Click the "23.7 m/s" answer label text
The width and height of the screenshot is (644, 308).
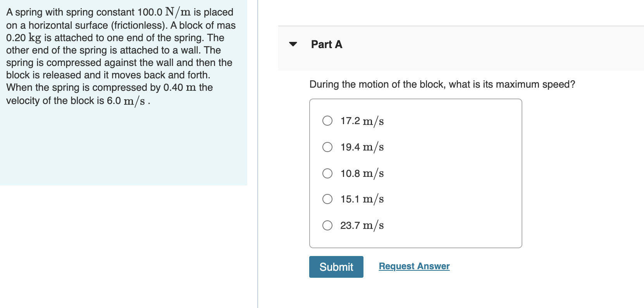[362, 225]
